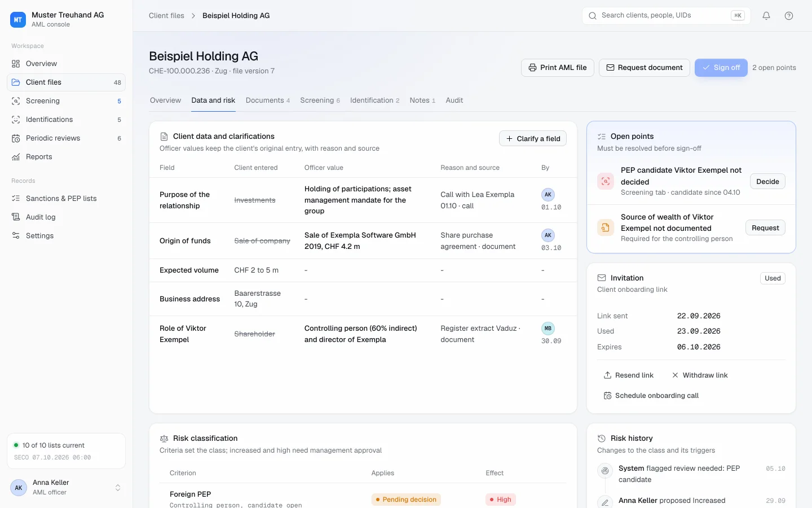Click the red PEP candidate scan icon

pyautogui.click(x=606, y=181)
